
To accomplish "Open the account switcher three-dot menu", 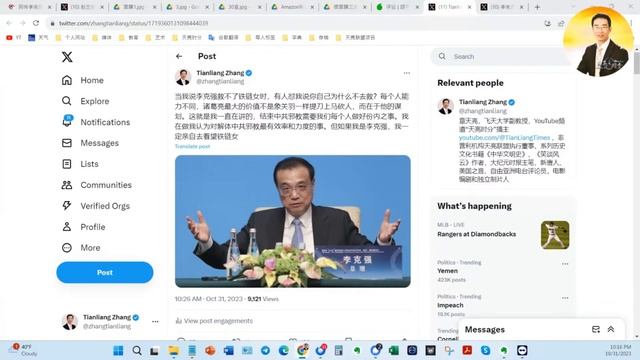I will coord(155,322).
